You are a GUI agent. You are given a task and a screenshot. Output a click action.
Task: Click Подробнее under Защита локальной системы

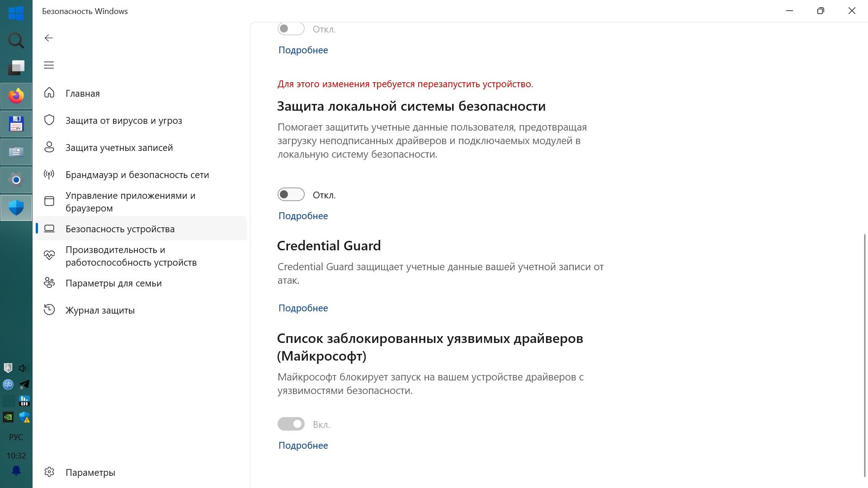tap(303, 216)
